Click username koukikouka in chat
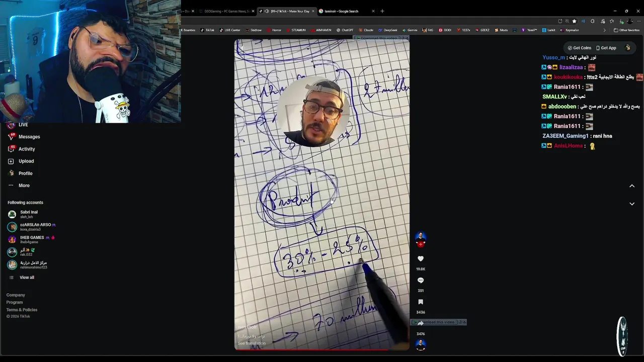Screen dimensions: 644x362 [568, 77]
